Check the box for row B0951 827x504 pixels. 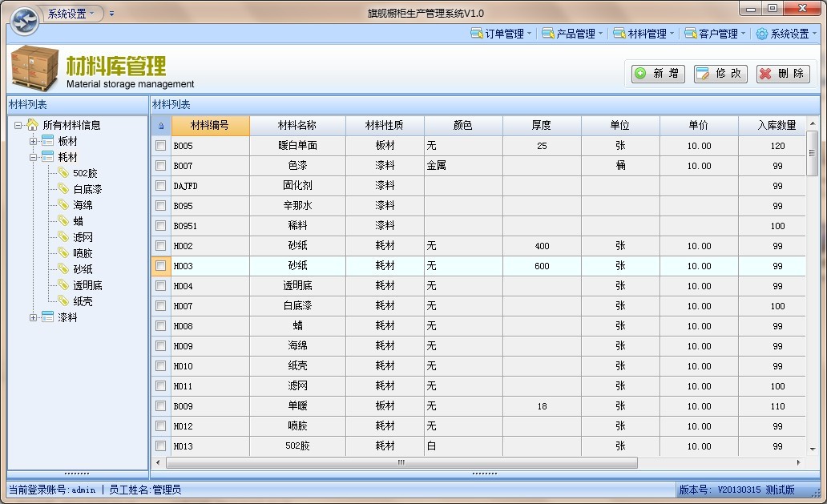click(161, 226)
